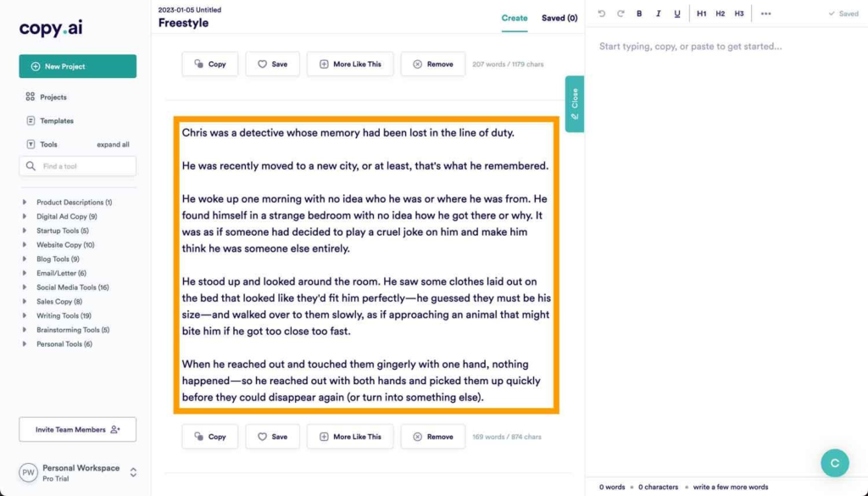Image resolution: width=868 pixels, height=496 pixels.
Task: Open Templates from the sidebar
Action: [56, 120]
